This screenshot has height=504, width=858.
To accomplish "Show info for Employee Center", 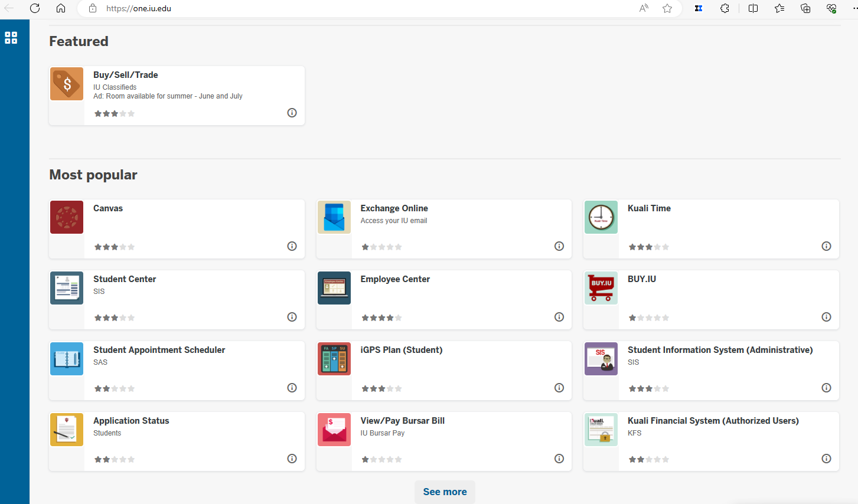I will (x=559, y=317).
